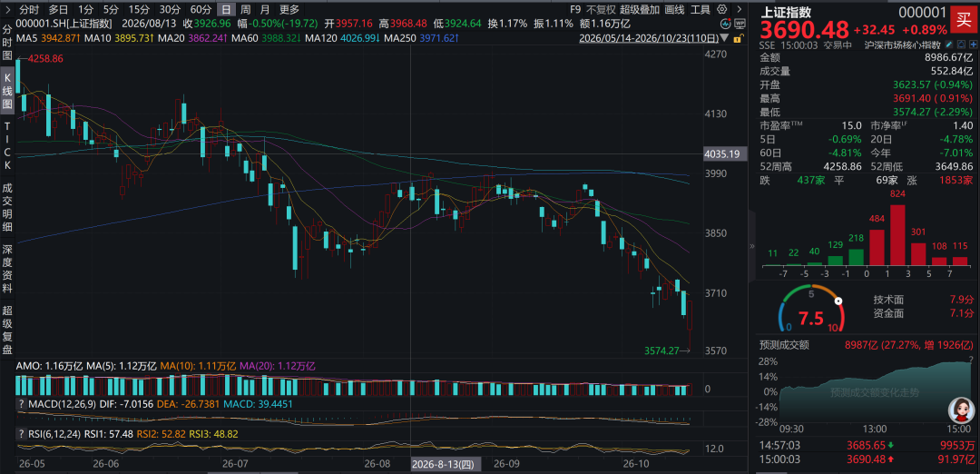Open 分时图 in the left sidebar
Screen dimensions: 980x474
click(x=7, y=41)
